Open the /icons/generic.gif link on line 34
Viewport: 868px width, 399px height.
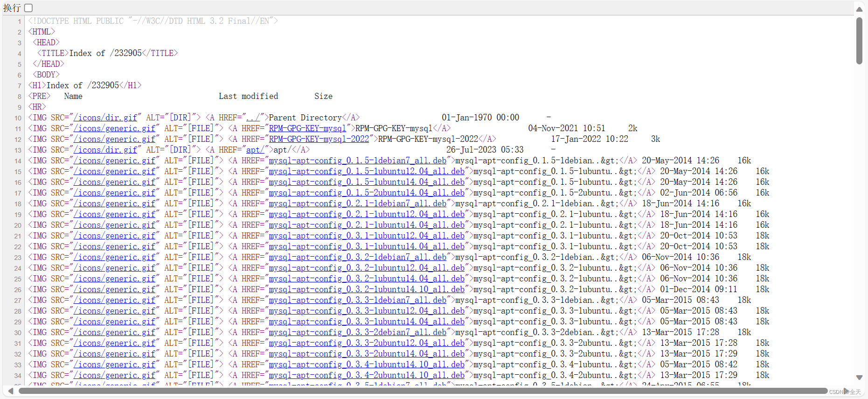(x=115, y=375)
